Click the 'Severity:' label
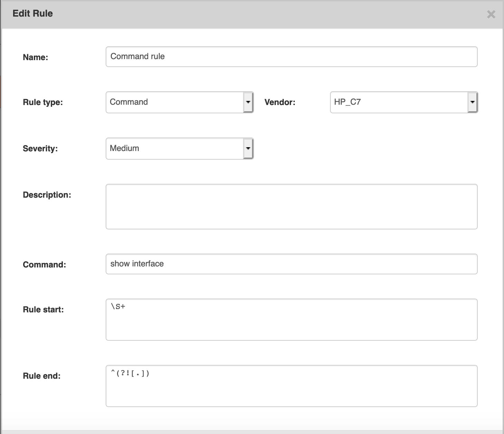The width and height of the screenshot is (504, 434). [x=40, y=149]
